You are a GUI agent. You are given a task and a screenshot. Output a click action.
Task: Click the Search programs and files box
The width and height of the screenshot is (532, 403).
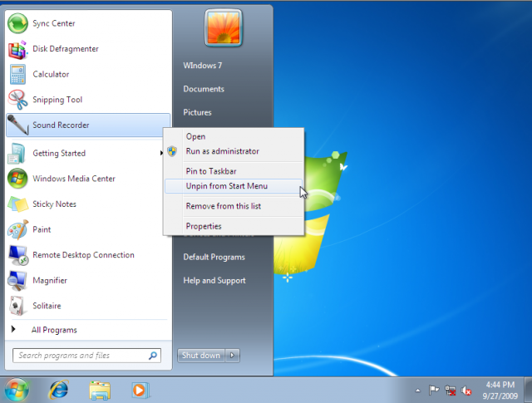pyautogui.click(x=86, y=356)
